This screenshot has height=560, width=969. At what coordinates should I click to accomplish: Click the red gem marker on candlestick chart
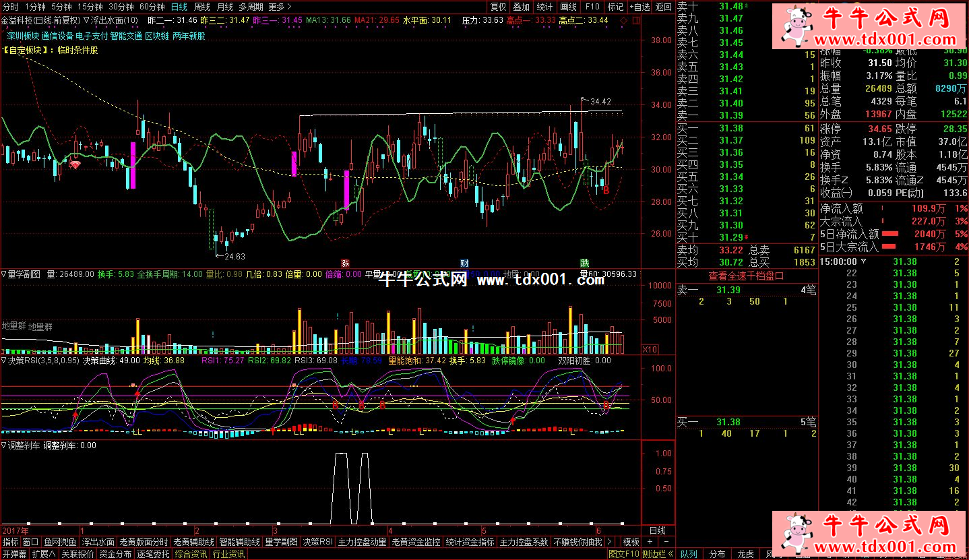tap(75, 164)
